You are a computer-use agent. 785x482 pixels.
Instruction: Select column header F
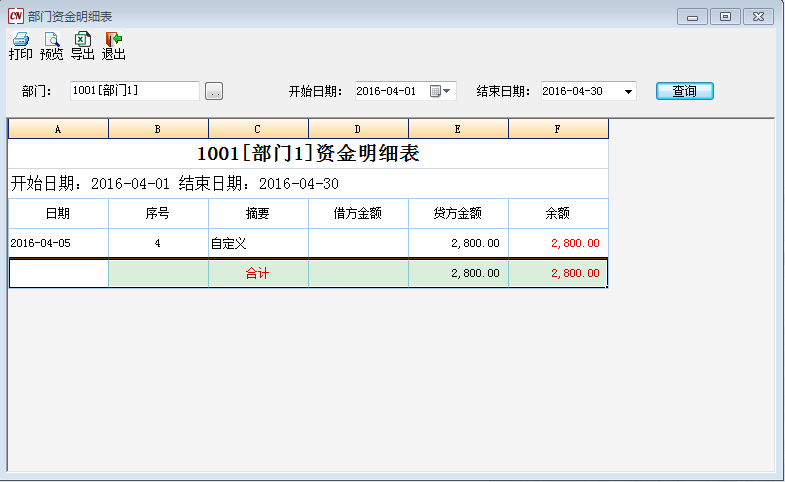tap(558, 129)
